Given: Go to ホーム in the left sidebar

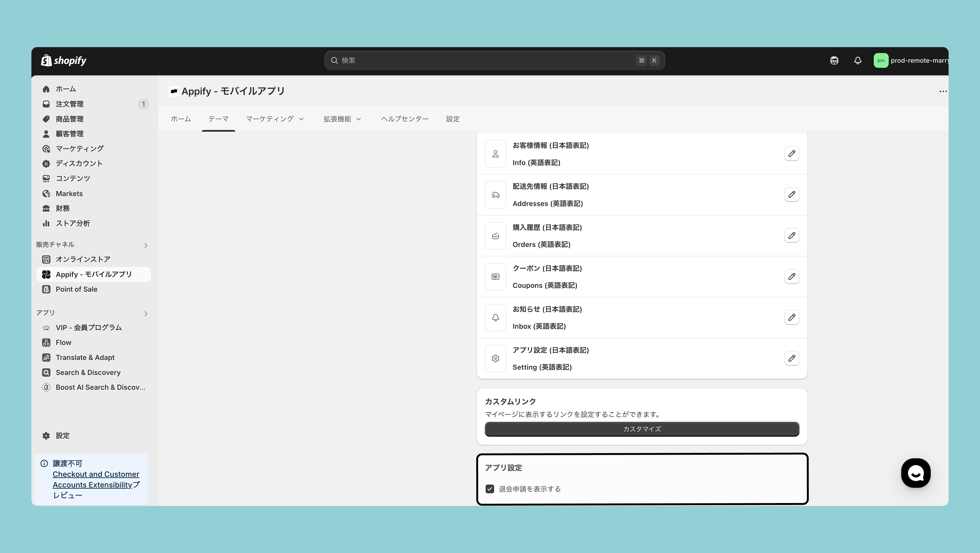Looking at the screenshot, I should pyautogui.click(x=94, y=89).
